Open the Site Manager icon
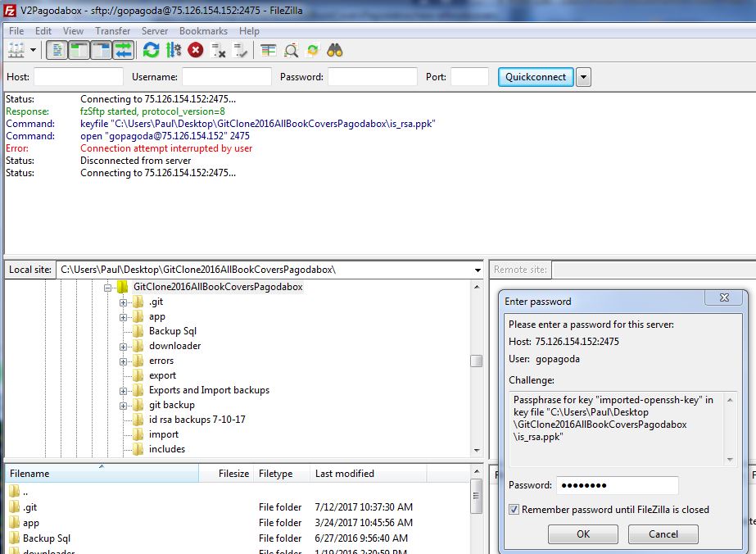Screen dimensions: 756x554 tap(16, 50)
